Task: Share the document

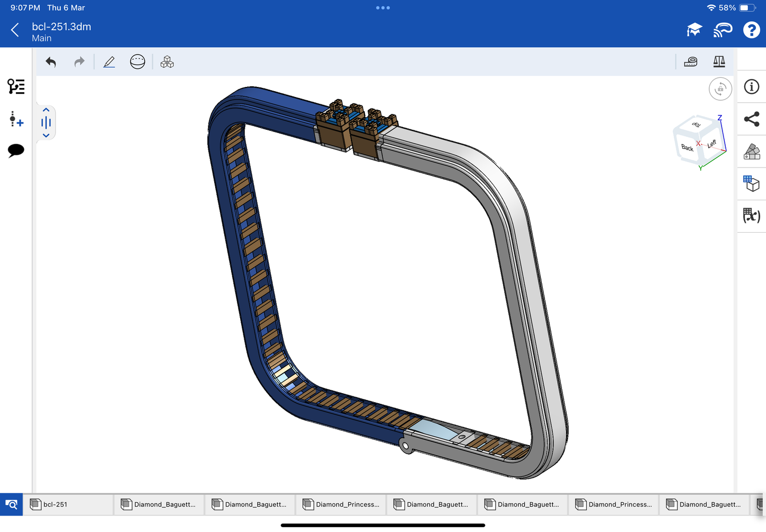Action: coord(751,119)
